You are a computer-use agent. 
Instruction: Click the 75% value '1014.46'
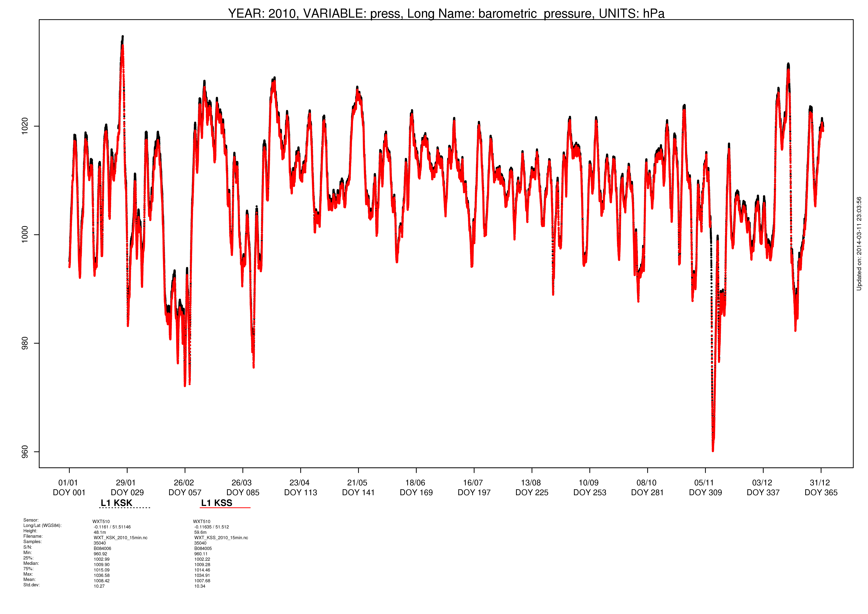point(202,570)
